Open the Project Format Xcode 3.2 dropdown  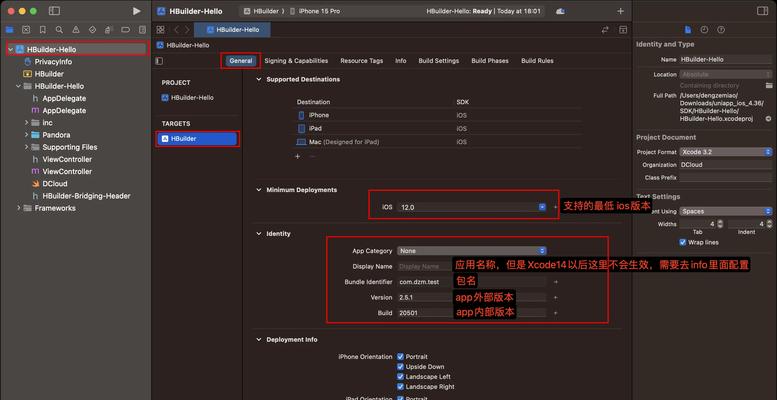click(725, 152)
